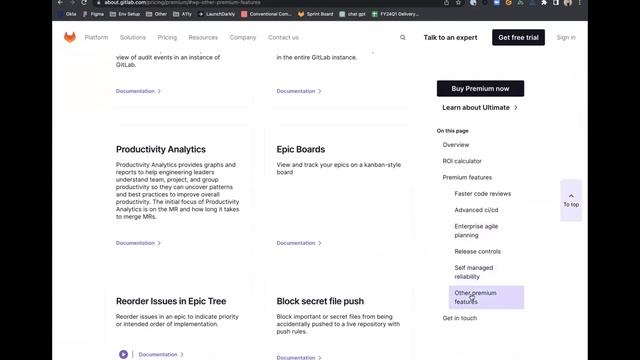Open the FY24Q1 Delivery bookmark
This screenshot has width=640, height=360.
tap(395, 14)
